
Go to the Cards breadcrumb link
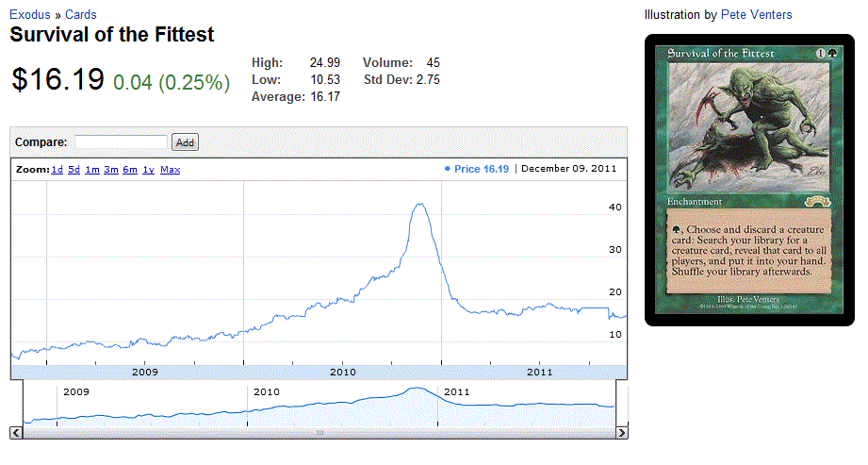81,15
